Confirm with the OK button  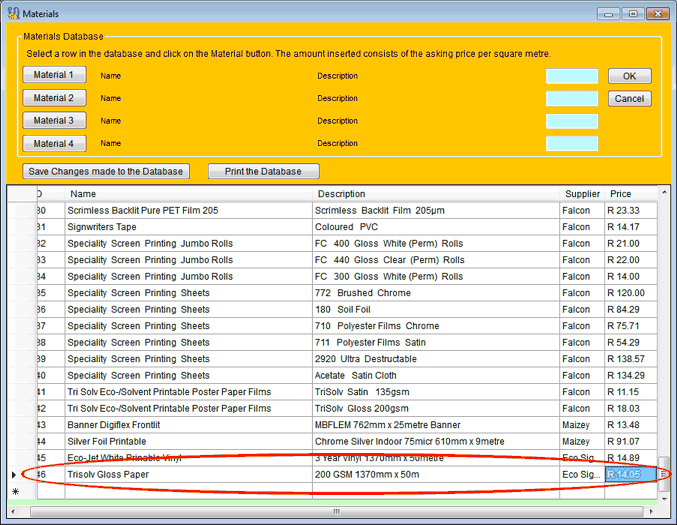(x=629, y=76)
